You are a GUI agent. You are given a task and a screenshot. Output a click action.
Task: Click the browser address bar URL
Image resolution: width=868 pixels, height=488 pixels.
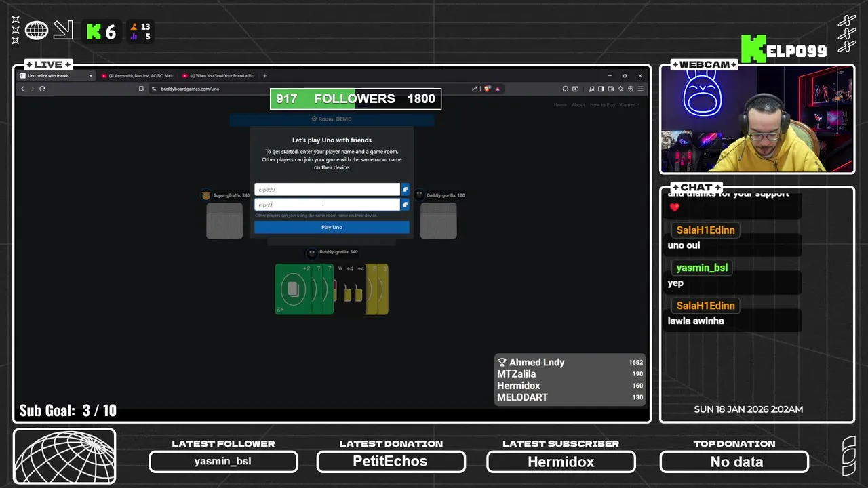190,89
